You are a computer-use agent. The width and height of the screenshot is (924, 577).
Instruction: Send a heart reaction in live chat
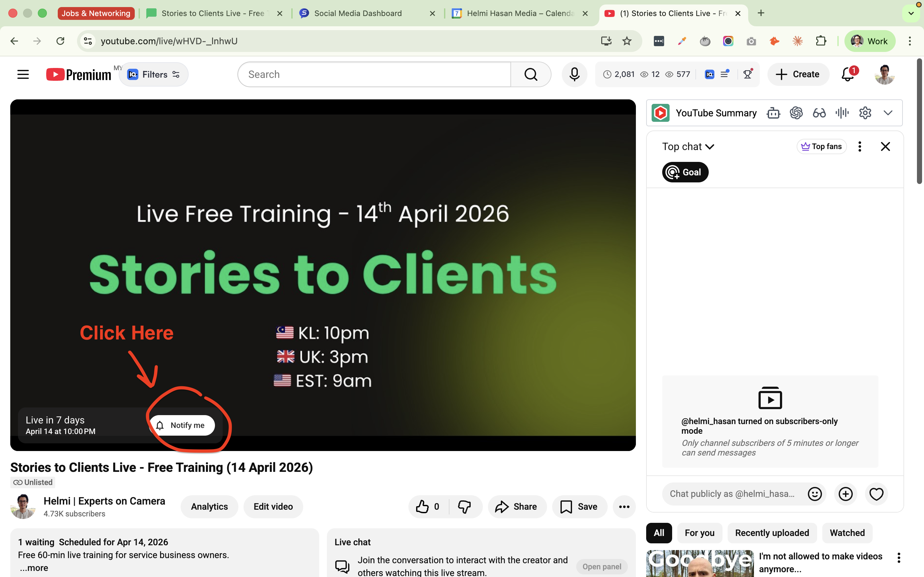coord(876,494)
